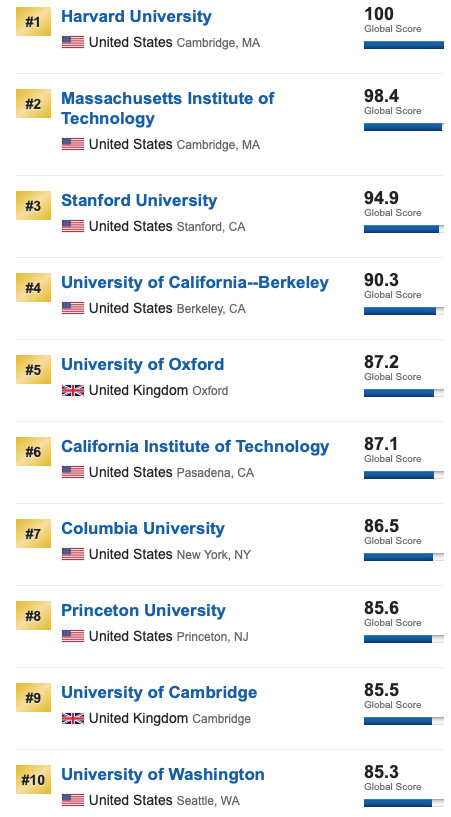
Task: Open the Columbia University page
Action: click(x=143, y=528)
